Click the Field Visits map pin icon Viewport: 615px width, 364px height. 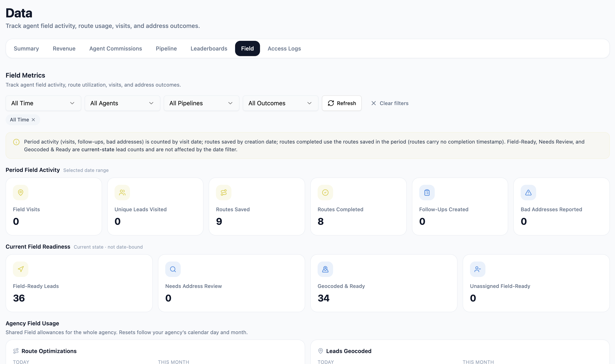pyautogui.click(x=21, y=193)
